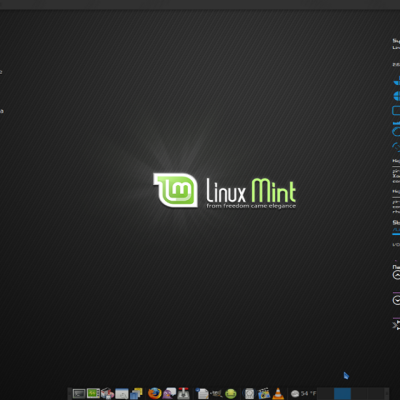Click the 54 °F weather applet

coord(303,394)
